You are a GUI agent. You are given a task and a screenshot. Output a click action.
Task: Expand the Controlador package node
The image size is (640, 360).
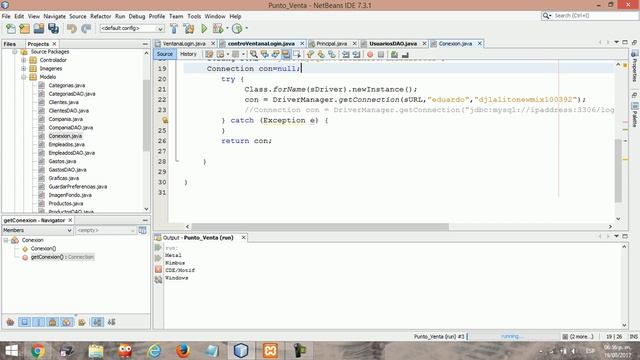[x=24, y=60]
